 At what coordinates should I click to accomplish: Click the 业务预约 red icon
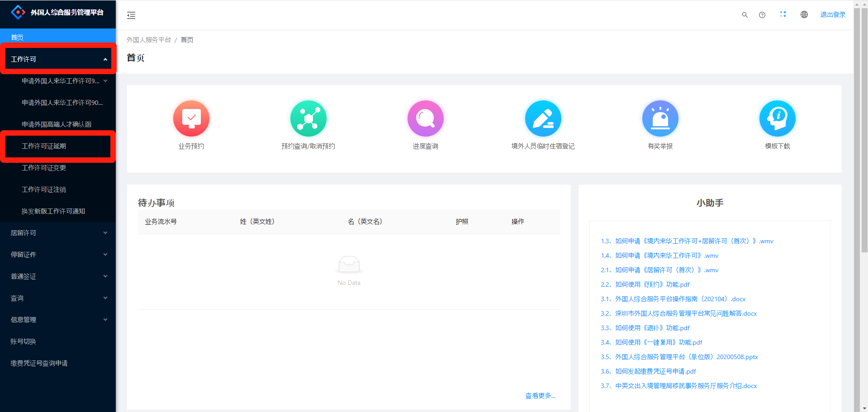191,118
